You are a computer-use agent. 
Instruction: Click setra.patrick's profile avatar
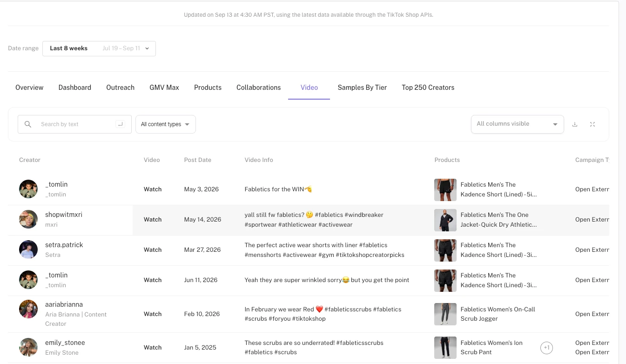click(28, 249)
